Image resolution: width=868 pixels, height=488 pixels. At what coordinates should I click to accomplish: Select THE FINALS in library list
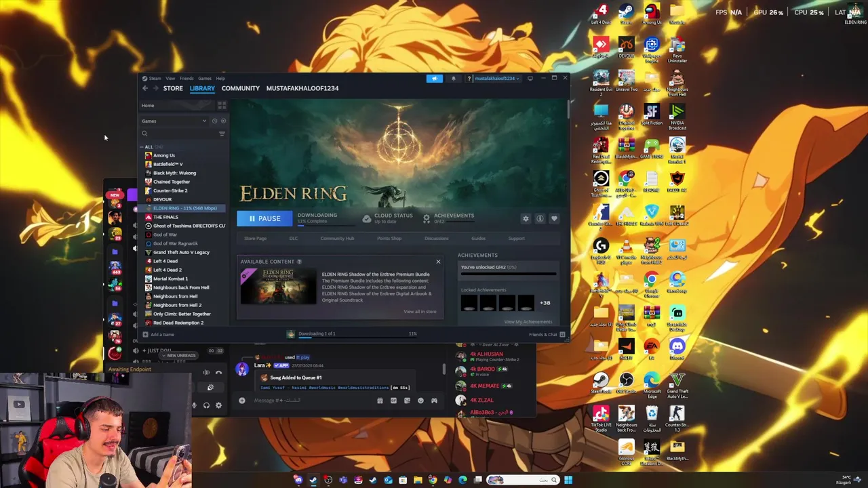pos(165,217)
